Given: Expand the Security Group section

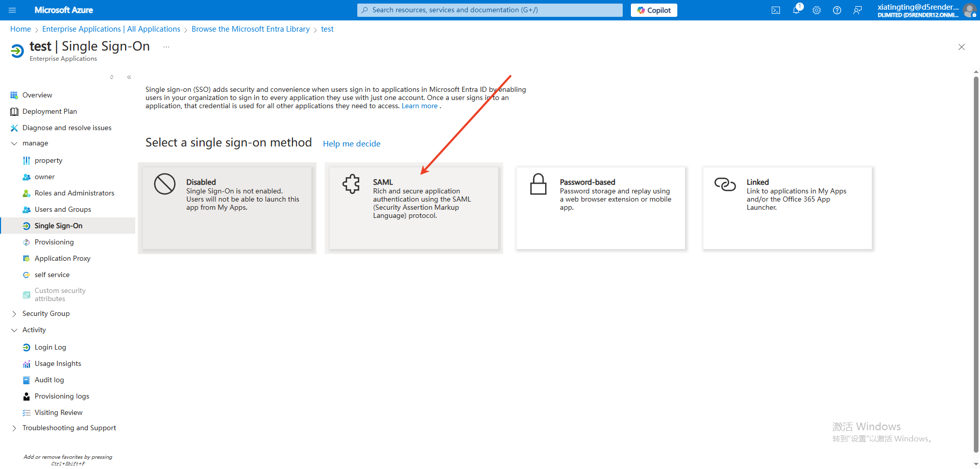Looking at the screenshot, I should 14,313.
